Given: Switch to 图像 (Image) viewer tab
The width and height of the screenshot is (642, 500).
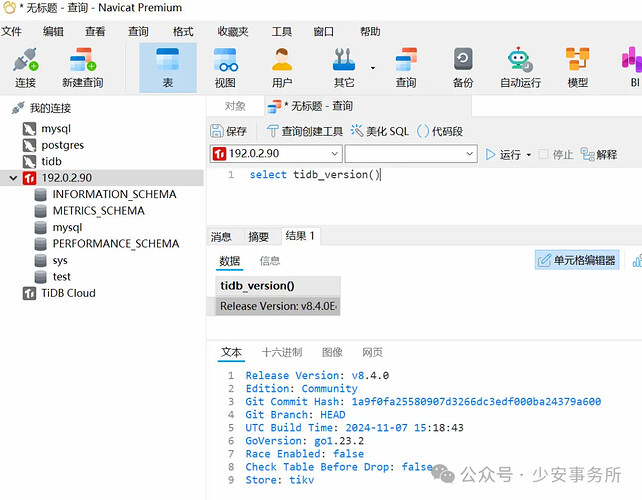Looking at the screenshot, I should click(x=332, y=352).
